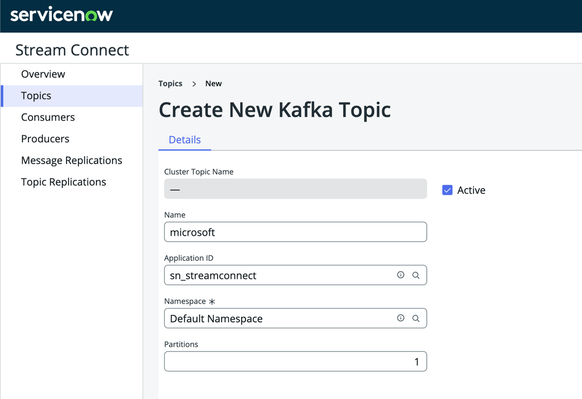This screenshot has width=582, height=399.
Task: Switch to the Details tab
Action: [184, 140]
